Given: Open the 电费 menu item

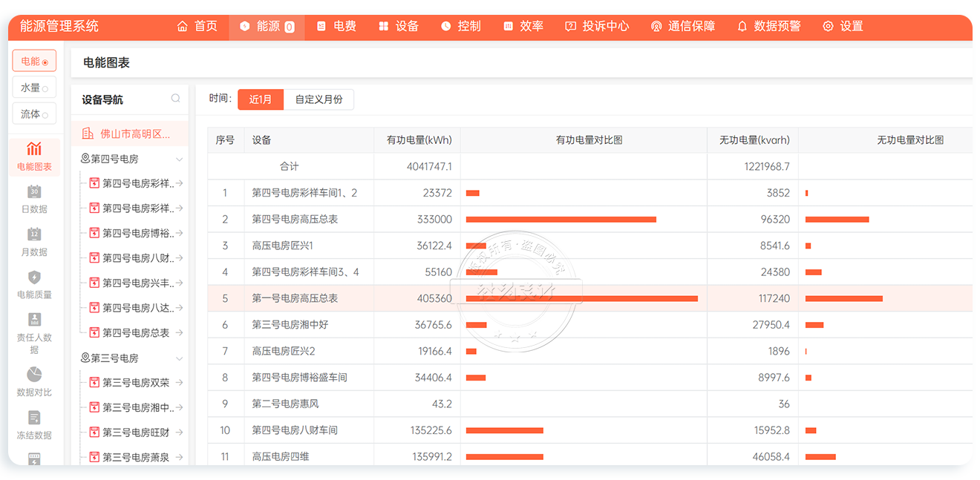Looking at the screenshot, I should pos(336,26).
